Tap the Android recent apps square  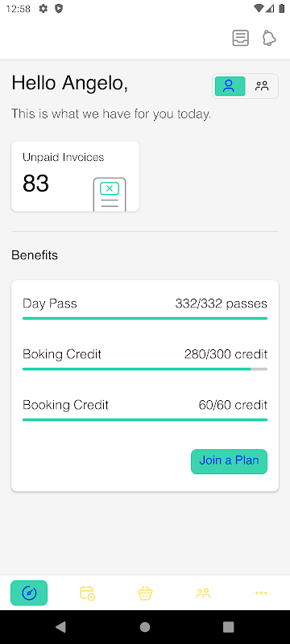click(x=229, y=627)
